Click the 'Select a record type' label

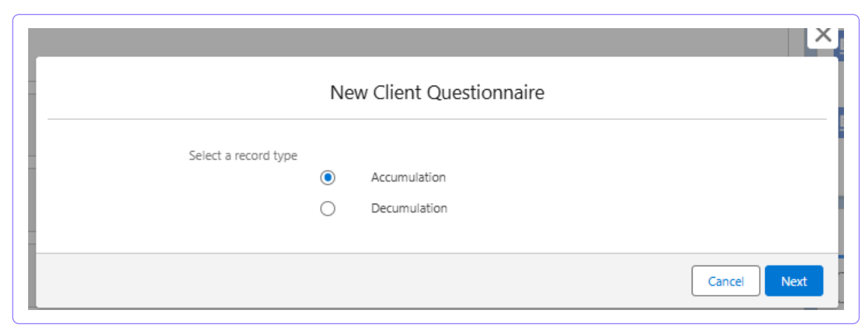tap(243, 156)
